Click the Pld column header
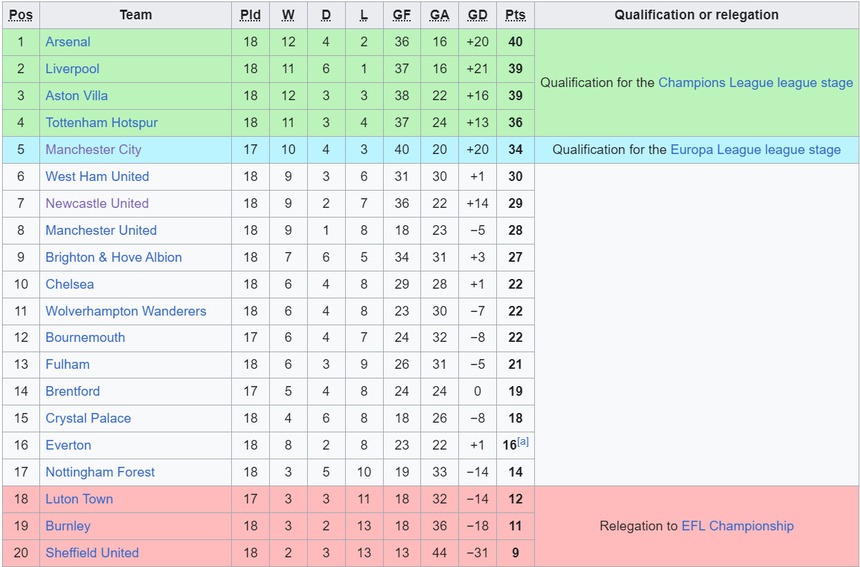The width and height of the screenshot is (860, 567). [250, 15]
